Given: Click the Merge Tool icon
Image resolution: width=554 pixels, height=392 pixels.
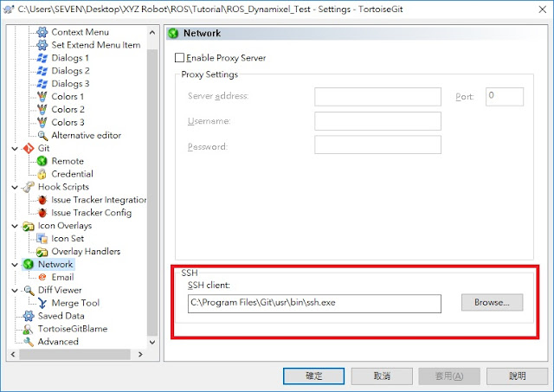Looking at the screenshot, I should click(42, 303).
